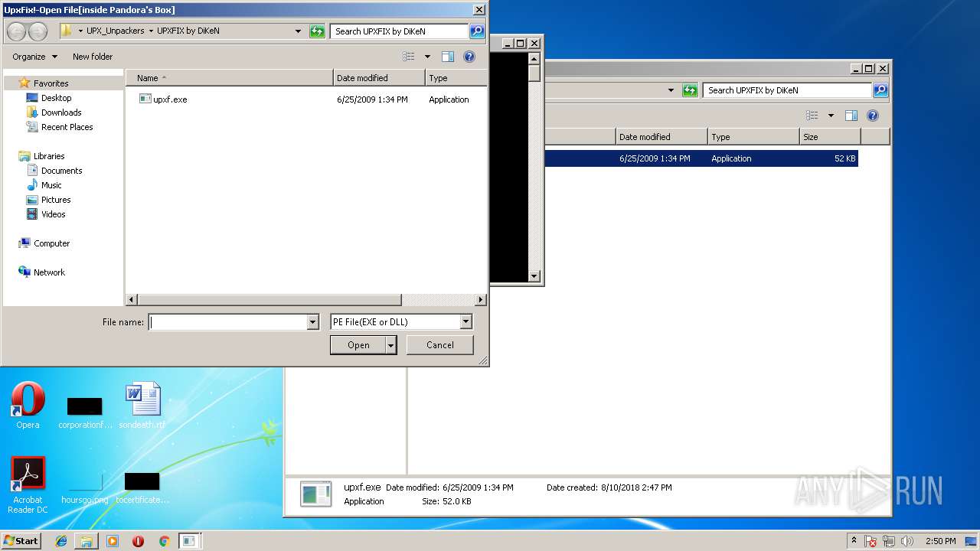Launch Chrome from taskbar
The width and height of the screenshot is (980, 551).
[x=164, y=541]
